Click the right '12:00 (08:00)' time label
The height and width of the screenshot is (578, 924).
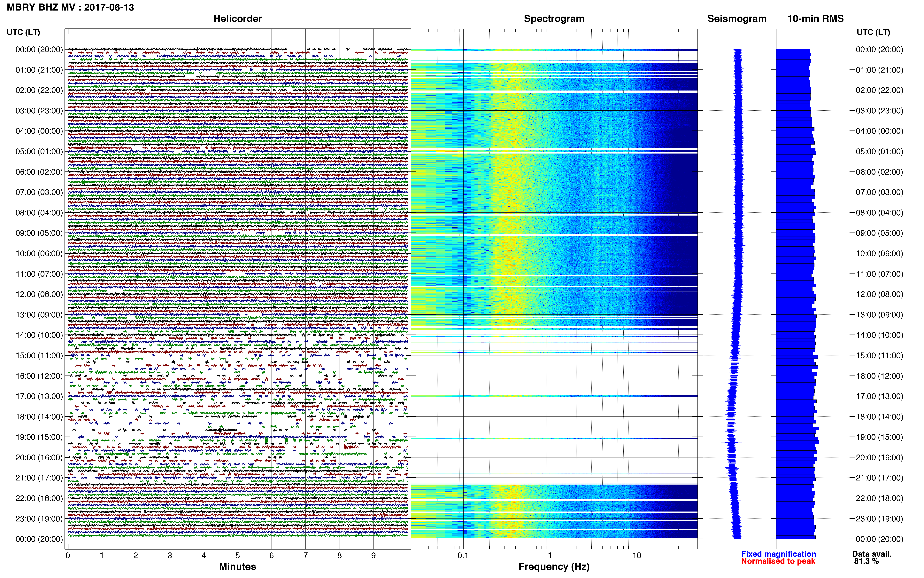879,294
